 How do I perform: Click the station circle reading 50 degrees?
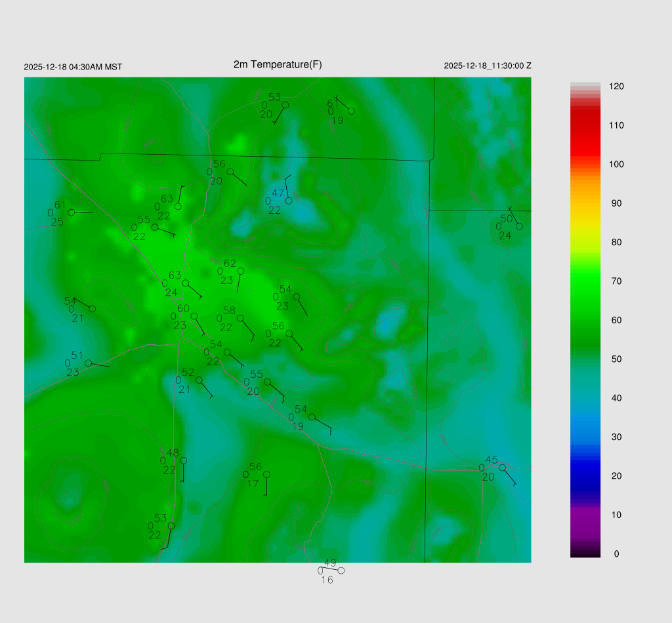[519, 226]
